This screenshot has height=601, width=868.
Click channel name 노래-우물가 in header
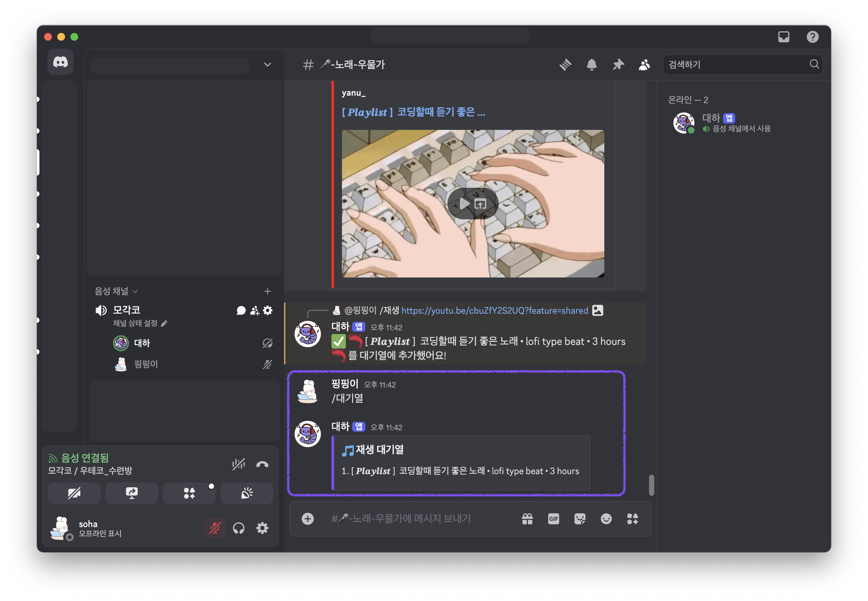pos(352,65)
